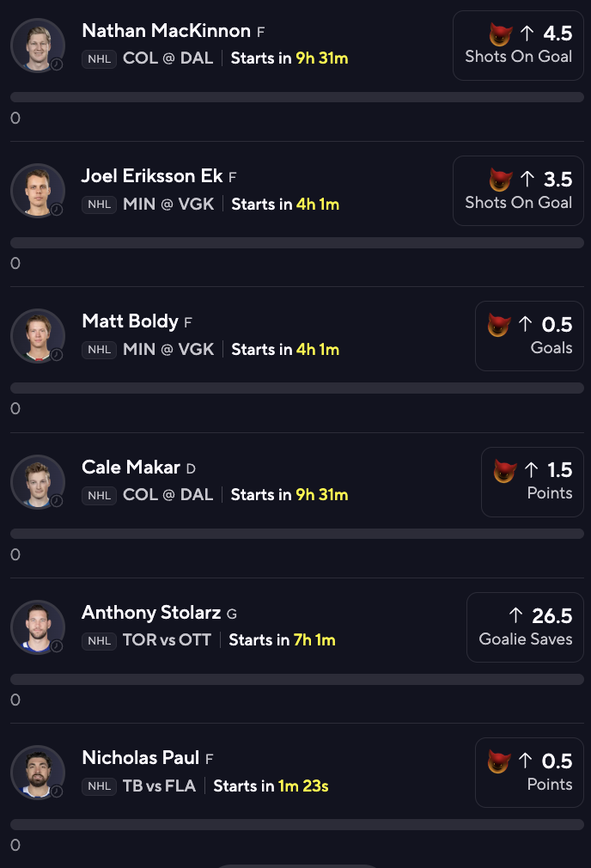Viewport: 591px width, 868px height.
Task: Click the clock badge on Stolarz's avatar
Action: (57, 646)
